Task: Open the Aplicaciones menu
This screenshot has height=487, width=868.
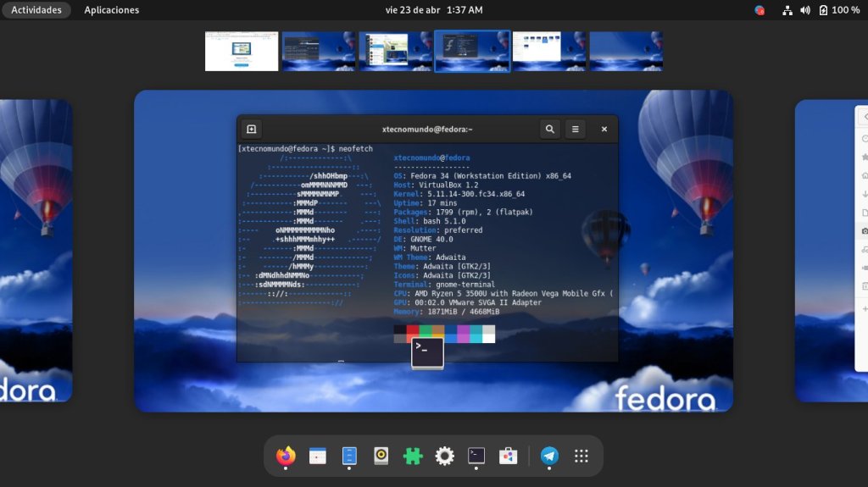Action: click(111, 10)
